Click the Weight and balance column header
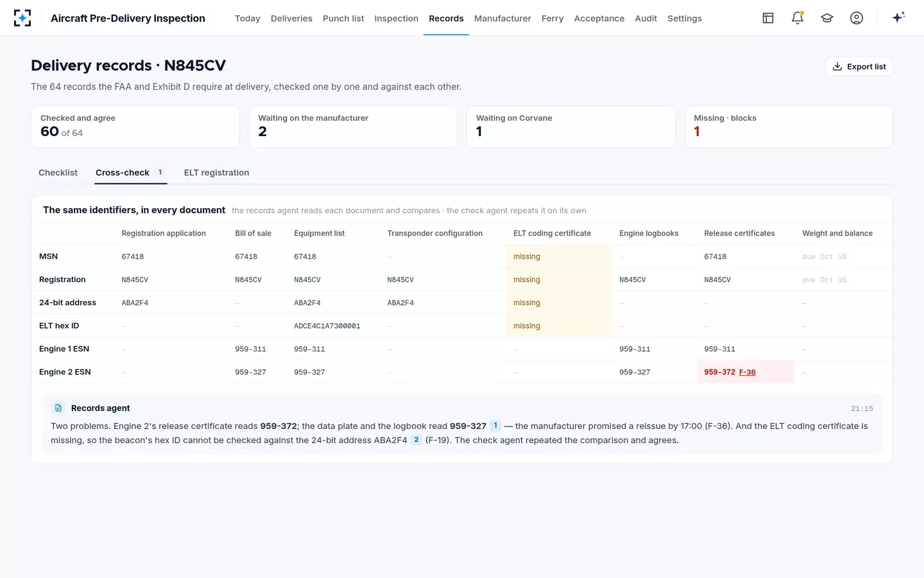 coord(837,233)
